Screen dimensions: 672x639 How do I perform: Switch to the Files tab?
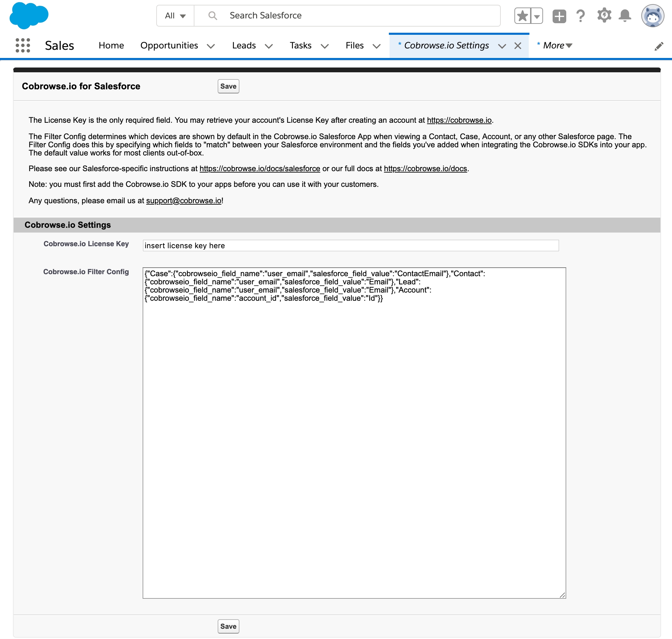coord(354,45)
